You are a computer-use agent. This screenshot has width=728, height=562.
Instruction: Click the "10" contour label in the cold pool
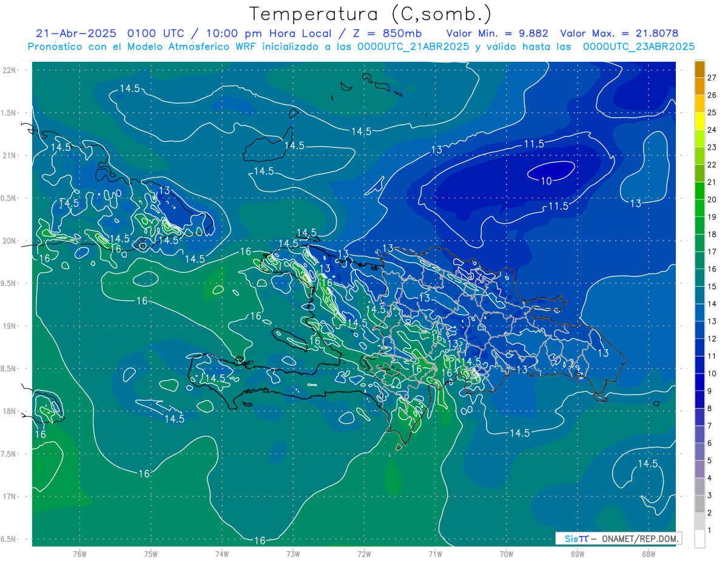(x=546, y=181)
